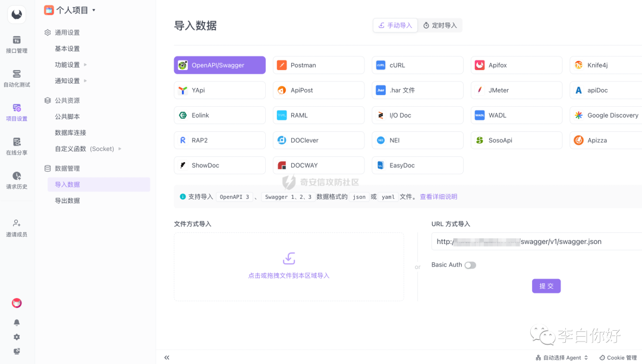Image resolution: width=642 pixels, height=364 pixels.
Task: Click the bottom-most sidebar icon below gear
Action: pos(17,352)
